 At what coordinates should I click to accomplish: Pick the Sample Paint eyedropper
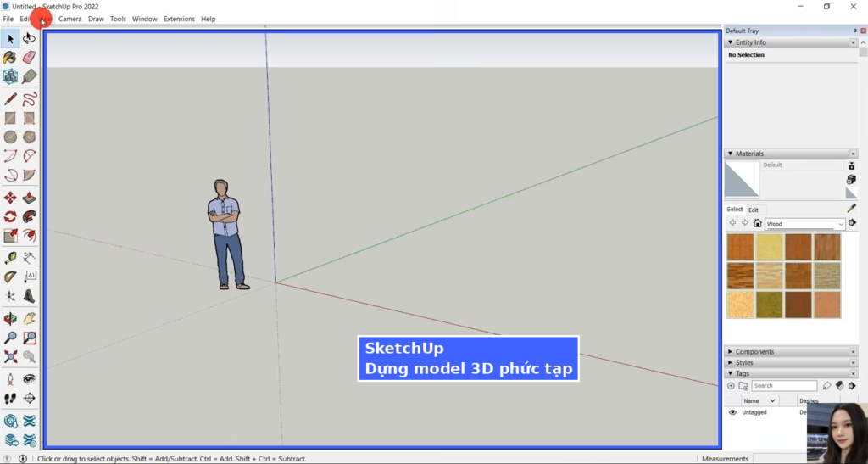tap(851, 208)
